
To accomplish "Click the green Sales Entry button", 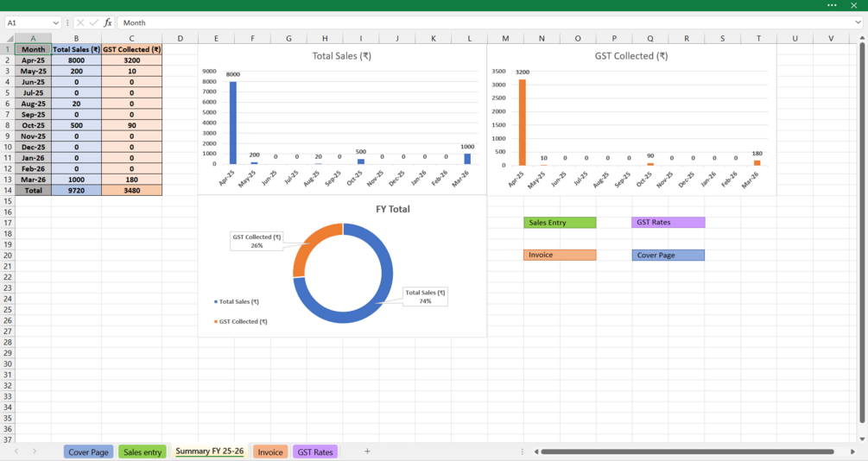I will coord(560,223).
